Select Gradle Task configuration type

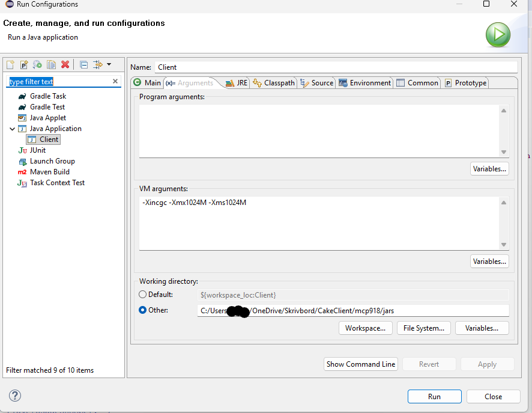(x=48, y=96)
